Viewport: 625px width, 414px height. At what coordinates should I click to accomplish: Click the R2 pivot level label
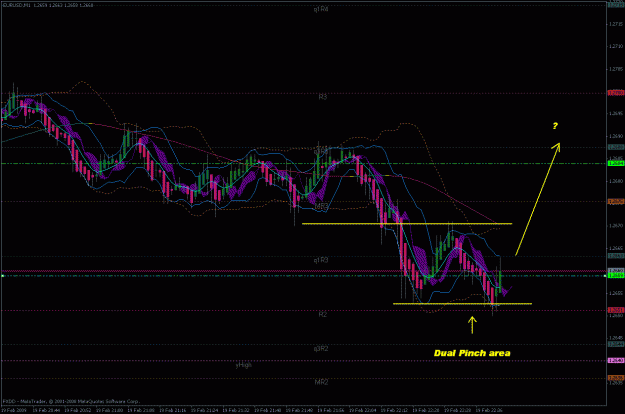click(x=323, y=314)
